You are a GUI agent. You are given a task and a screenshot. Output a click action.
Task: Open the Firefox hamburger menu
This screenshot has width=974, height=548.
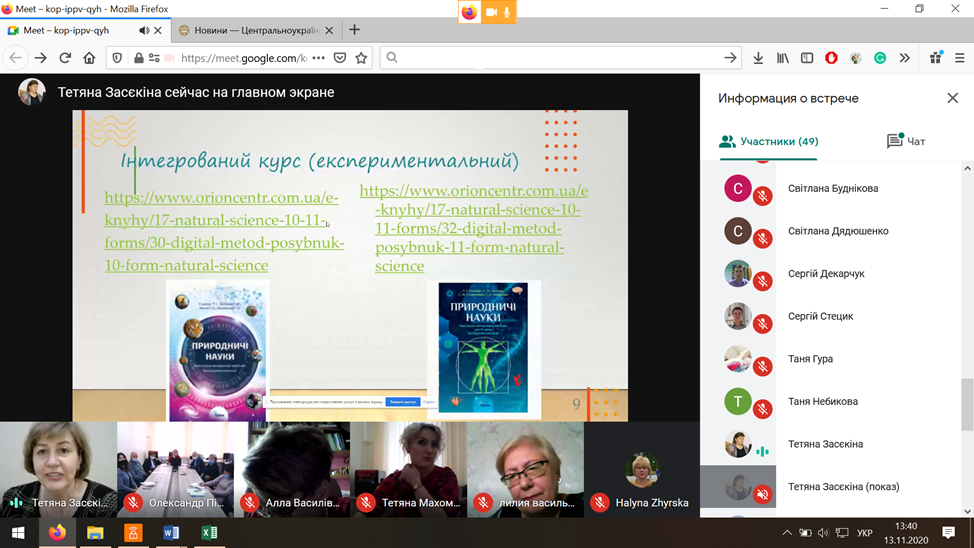point(959,58)
